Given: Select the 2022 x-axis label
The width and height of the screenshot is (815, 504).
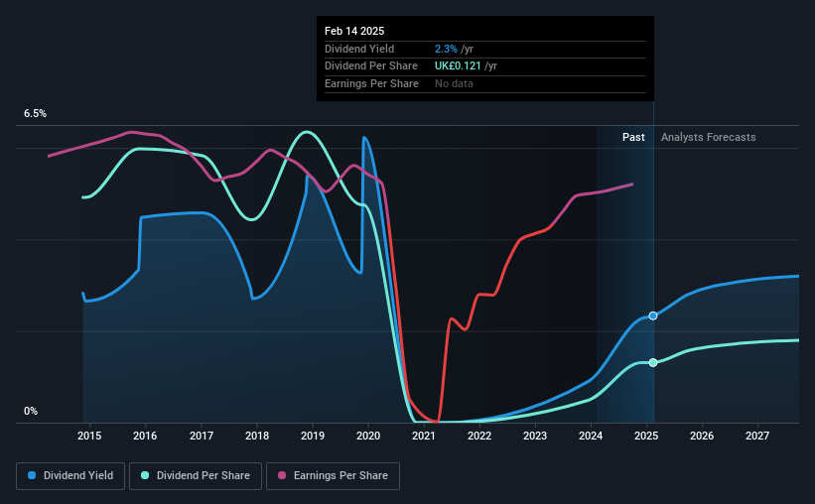Looking at the screenshot, I should pyautogui.click(x=479, y=436).
